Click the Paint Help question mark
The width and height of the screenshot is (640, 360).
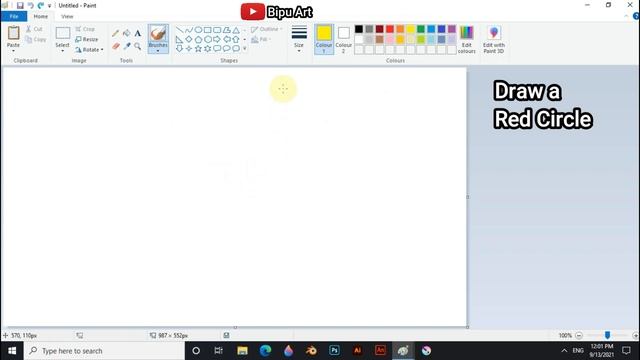click(x=636, y=16)
